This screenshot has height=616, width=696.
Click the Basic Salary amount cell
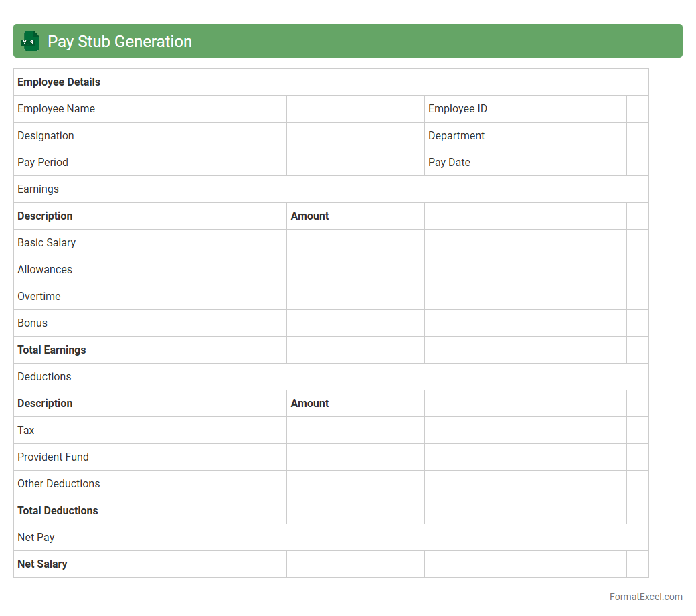tap(355, 243)
